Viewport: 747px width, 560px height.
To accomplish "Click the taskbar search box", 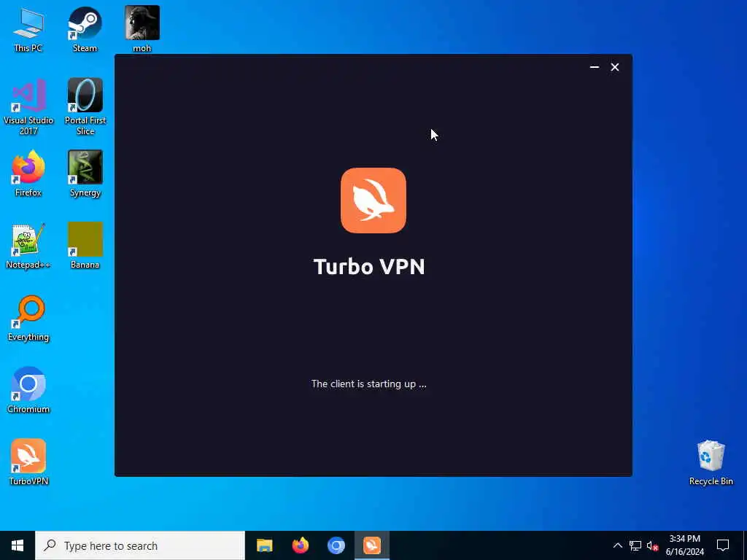I will (x=140, y=545).
